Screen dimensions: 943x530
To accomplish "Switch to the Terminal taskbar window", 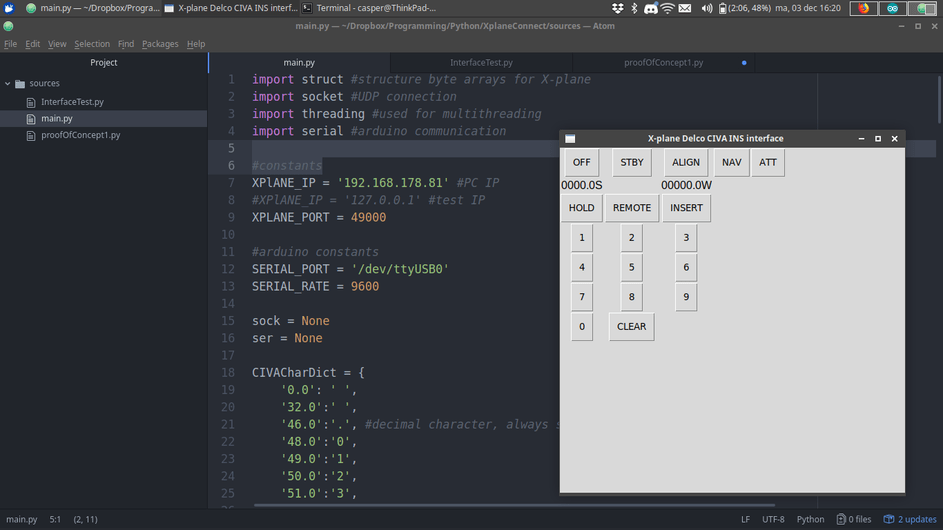I will click(370, 8).
